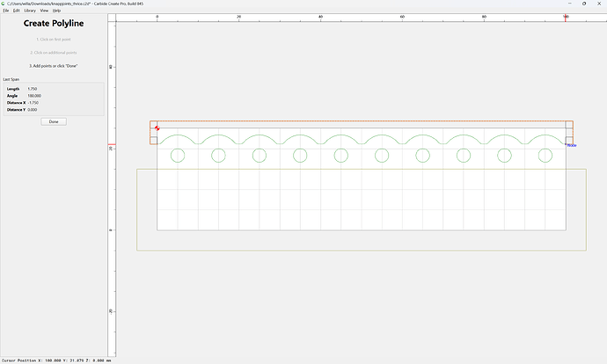Open the Help menu
The width and height of the screenshot is (607, 364).
pyautogui.click(x=56, y=11)
